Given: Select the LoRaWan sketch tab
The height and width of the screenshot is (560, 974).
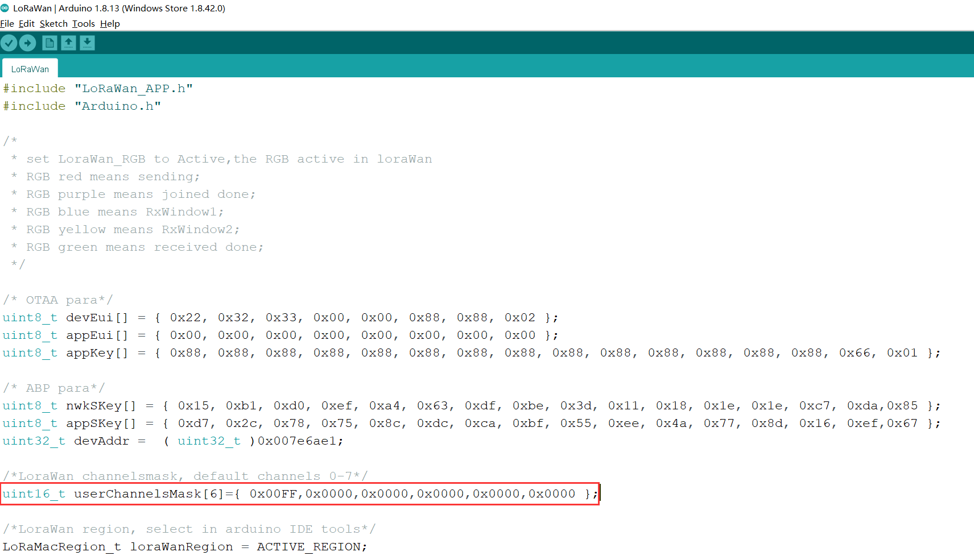Looking at the screenshot, I should pos(30,69).
